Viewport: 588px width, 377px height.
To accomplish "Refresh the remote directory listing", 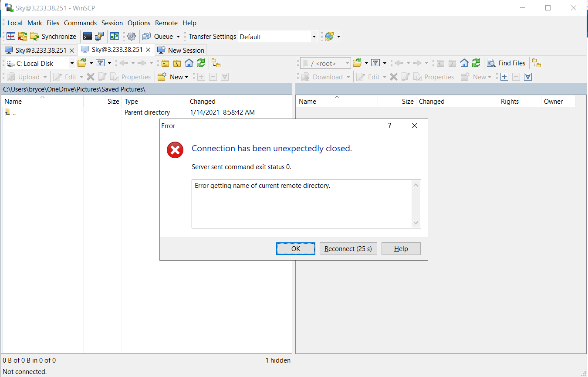I will pos(476,63).
